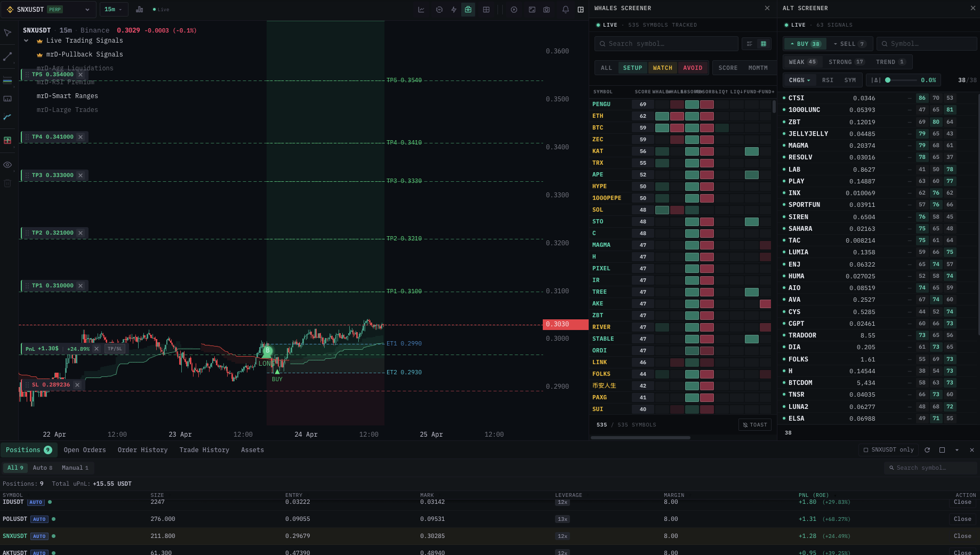This screenshot has width=980, height=555.
Task: Enable the AVOID filter in Whales Screener
Action: tap(693, 68)
